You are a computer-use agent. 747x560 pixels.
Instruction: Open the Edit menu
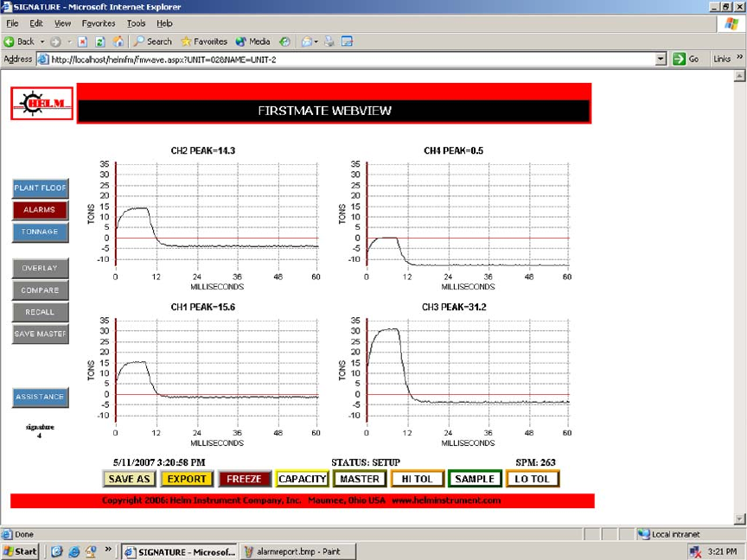coord(36,23)
